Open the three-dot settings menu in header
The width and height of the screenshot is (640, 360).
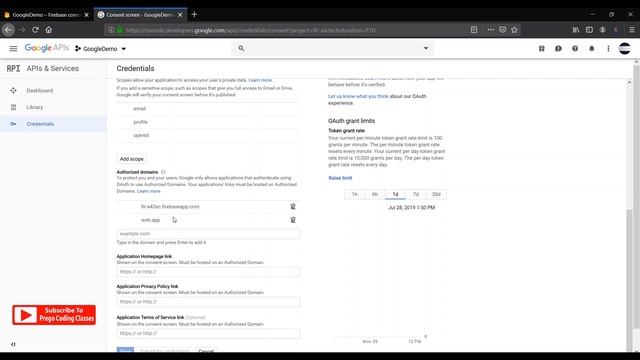point(608,49)
